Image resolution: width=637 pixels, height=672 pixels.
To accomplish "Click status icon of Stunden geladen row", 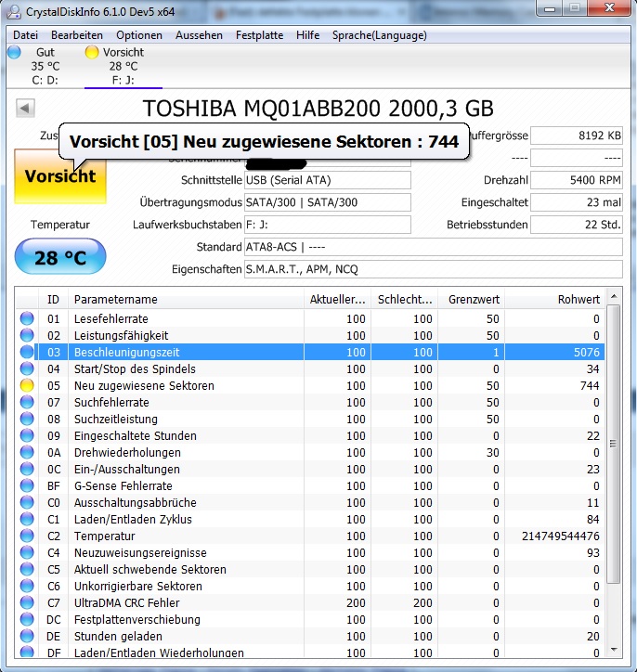I will pyautogui.click(x=27, y=636).
